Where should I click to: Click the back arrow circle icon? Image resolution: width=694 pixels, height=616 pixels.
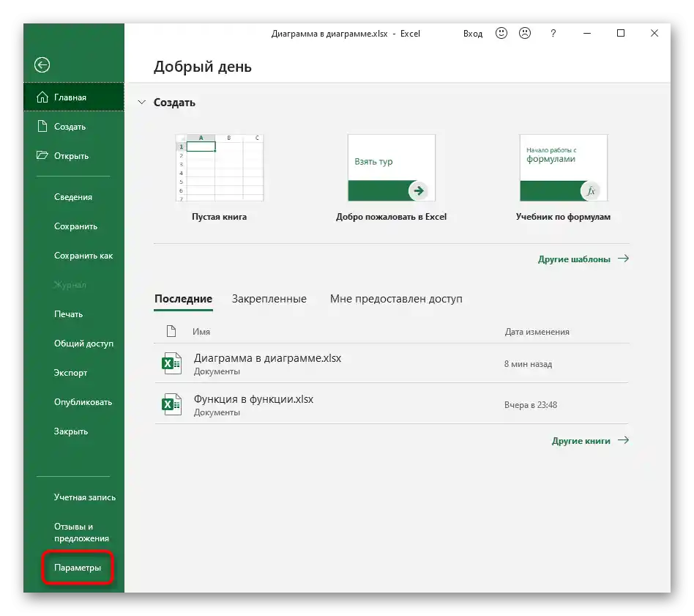(x=42, y=65)
